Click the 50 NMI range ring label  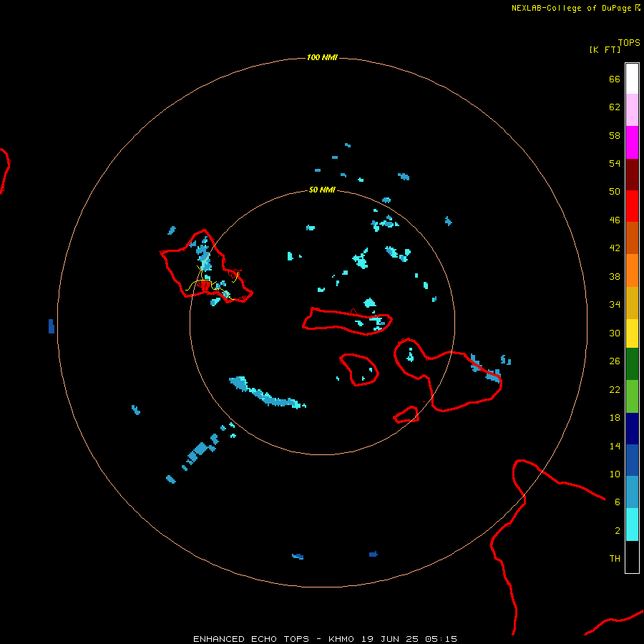point(322,190)
